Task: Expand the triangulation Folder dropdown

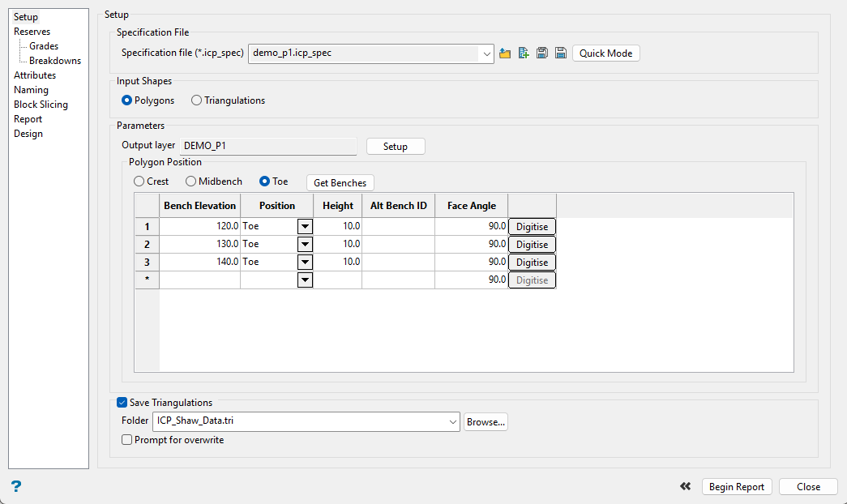Action: point(452,421)
